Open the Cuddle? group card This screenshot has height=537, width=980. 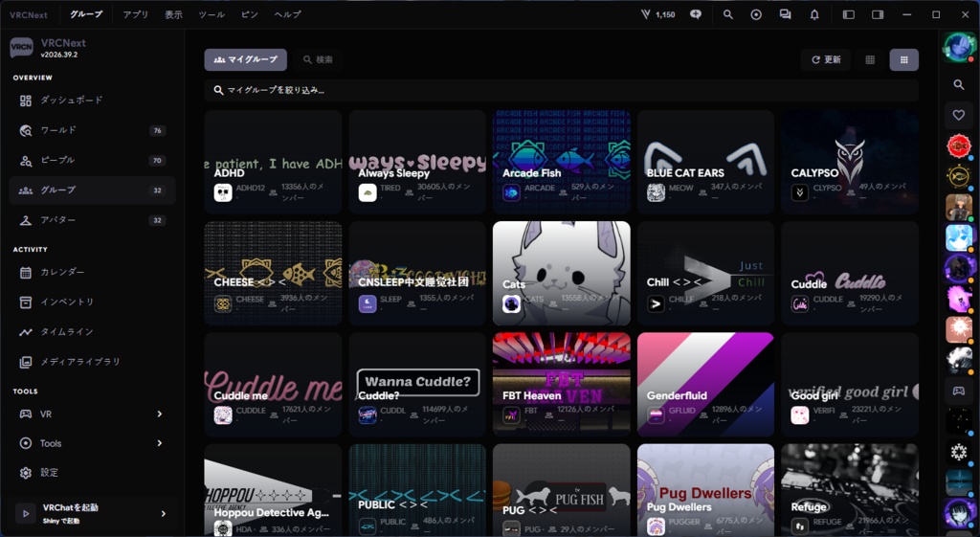(417, 385)
